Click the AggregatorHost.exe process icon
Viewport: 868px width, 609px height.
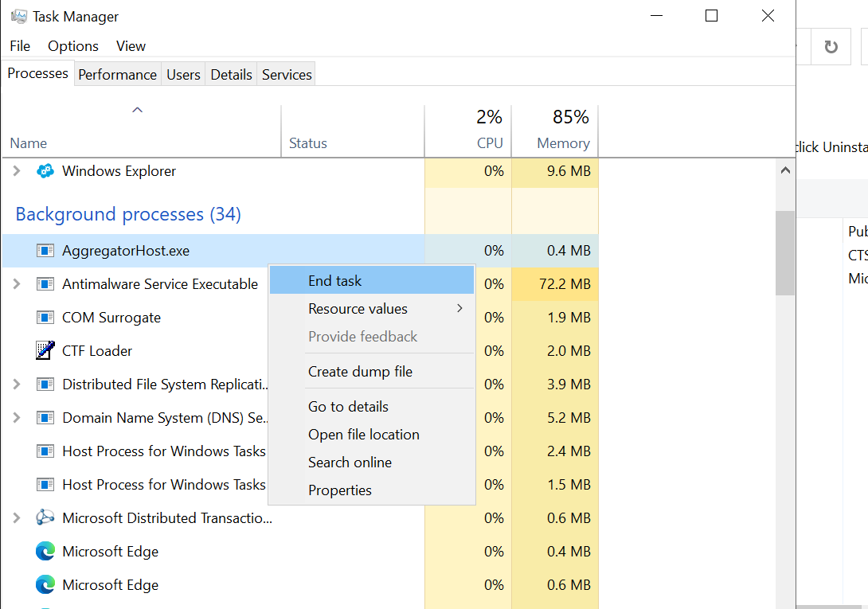[x=45, y=251]
